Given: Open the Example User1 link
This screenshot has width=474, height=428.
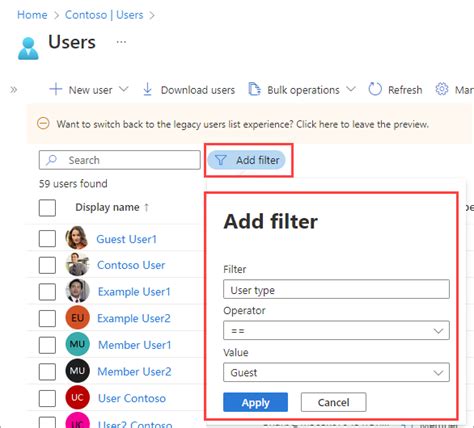Looking at the screenshot, I should pos(134,292).
